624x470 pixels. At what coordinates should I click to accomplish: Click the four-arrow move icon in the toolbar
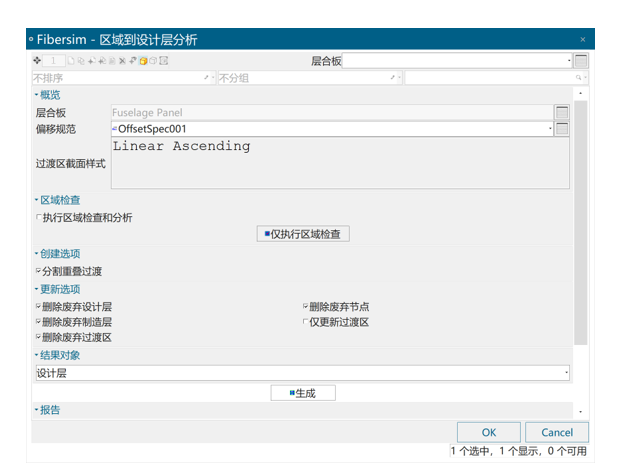[37, 60]
